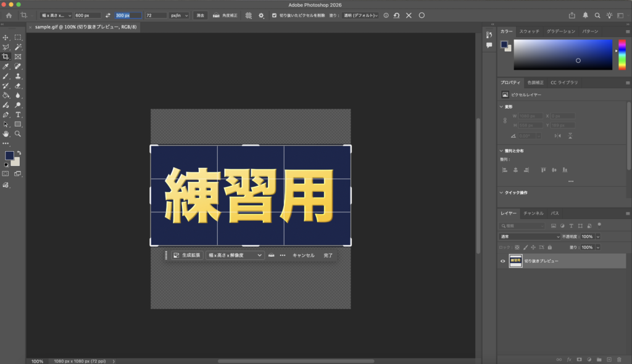This screenshot has width=632, height=364.
Task: Open the crop settings gear menu
Action: click(261, 15)
